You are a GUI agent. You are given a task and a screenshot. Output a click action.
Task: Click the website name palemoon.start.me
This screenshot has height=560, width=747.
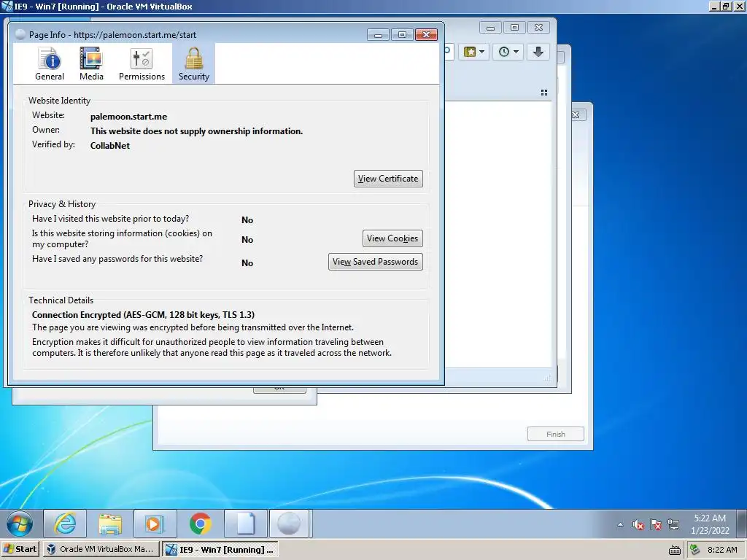click(128, 117)
